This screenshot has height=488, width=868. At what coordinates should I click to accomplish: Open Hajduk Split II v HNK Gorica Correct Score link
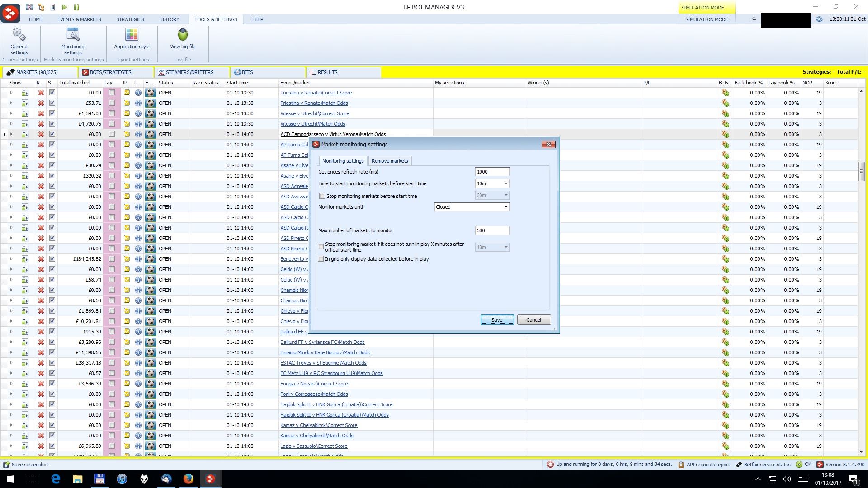pos(336,404)
